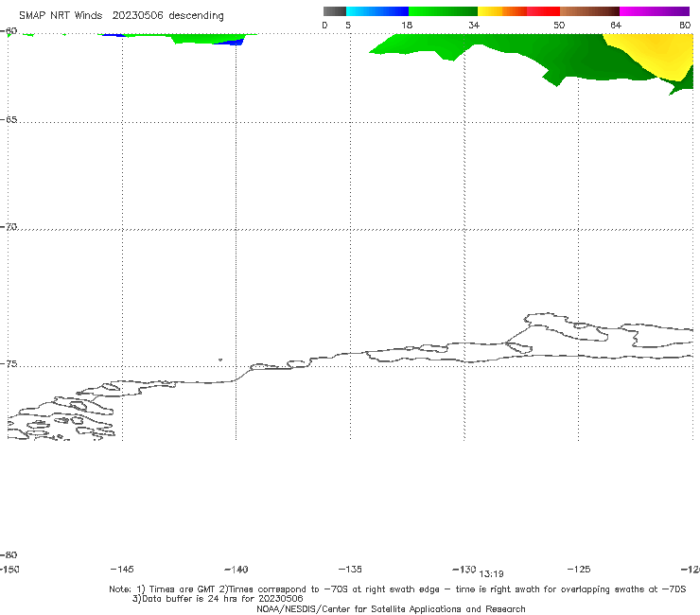The width and height of the screenshot is (700, 615).
Task: Click the note line starting "Note: 1) Times are GMT"
Action: [x=397, y=589]
